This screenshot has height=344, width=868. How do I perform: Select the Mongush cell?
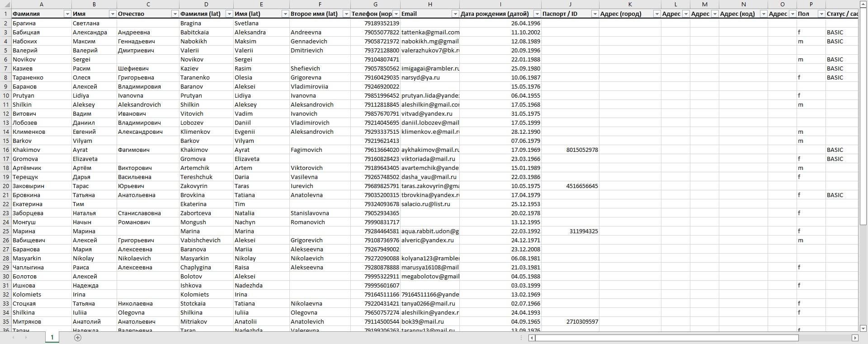[x=206, y=222]
